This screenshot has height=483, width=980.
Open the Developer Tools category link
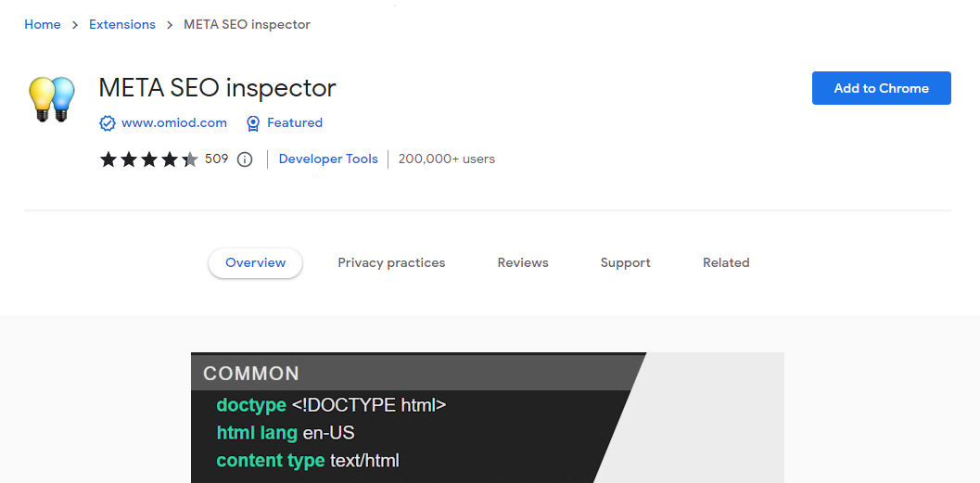[328, 159]
